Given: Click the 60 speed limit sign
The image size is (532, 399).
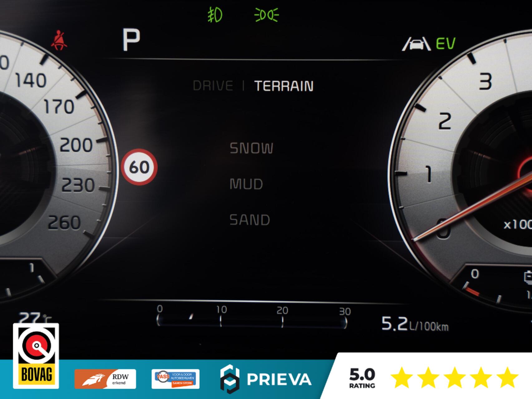Looking at the screenshot, I should pos(139,167).
